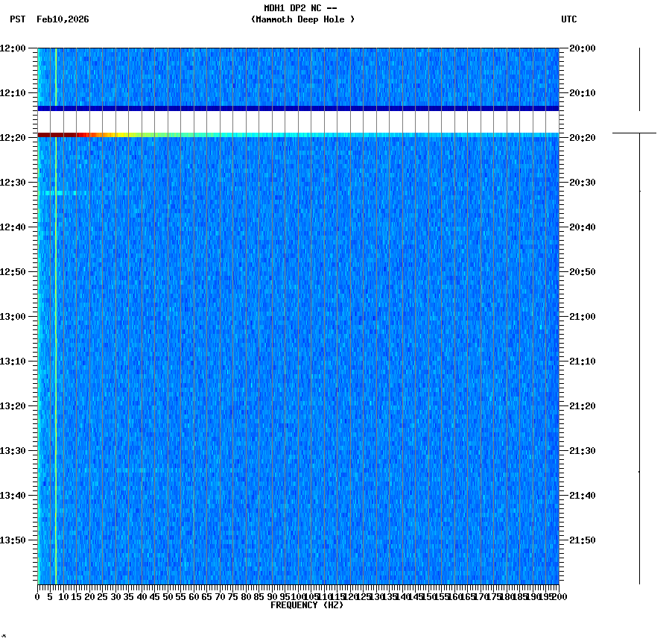672x644 pixels.
Task: Select the dark blue horizontal band
Action: (298, 107)
